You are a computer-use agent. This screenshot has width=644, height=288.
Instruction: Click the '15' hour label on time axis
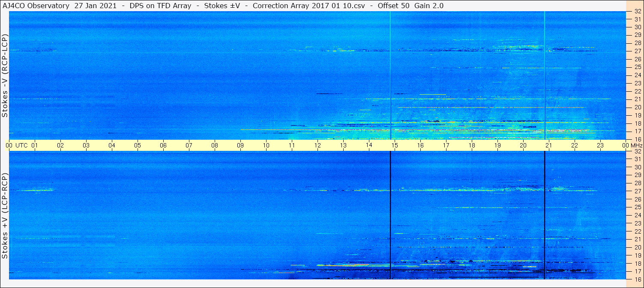395,145
